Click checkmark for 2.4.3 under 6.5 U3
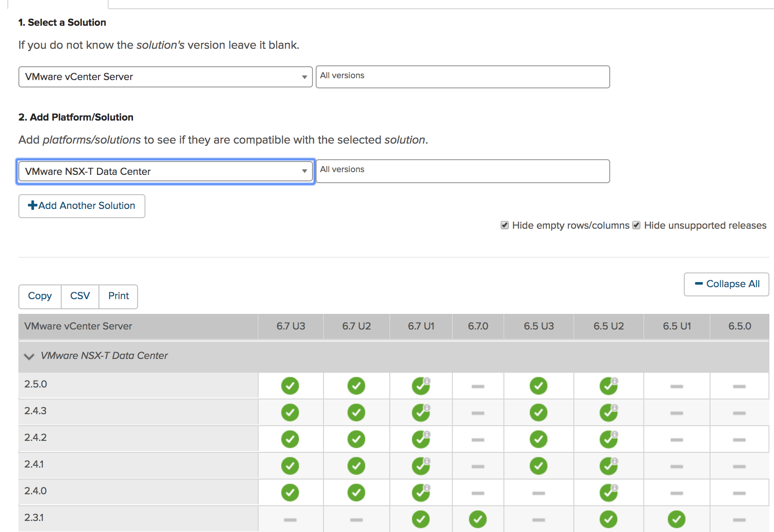 [x=538, y=412]
